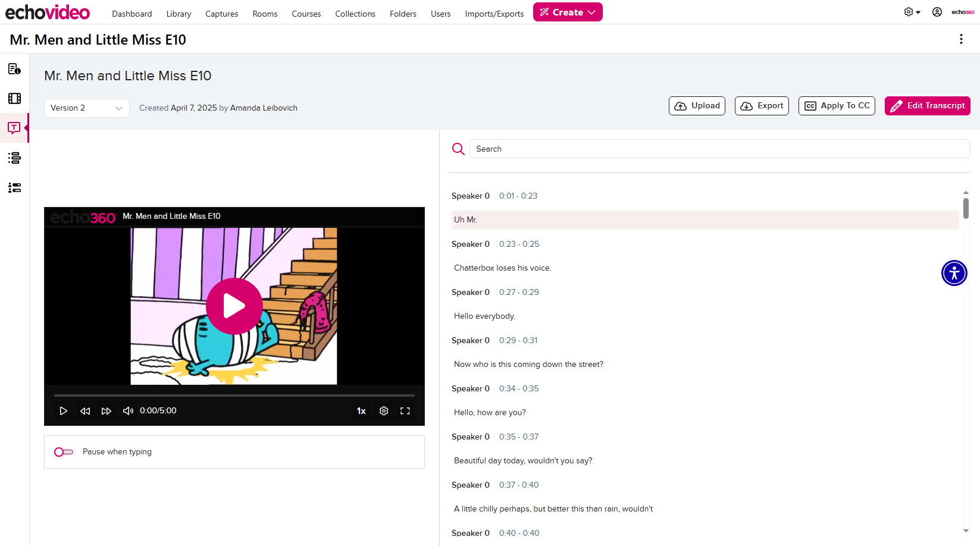Open the Users menu item

coord(441,14)
